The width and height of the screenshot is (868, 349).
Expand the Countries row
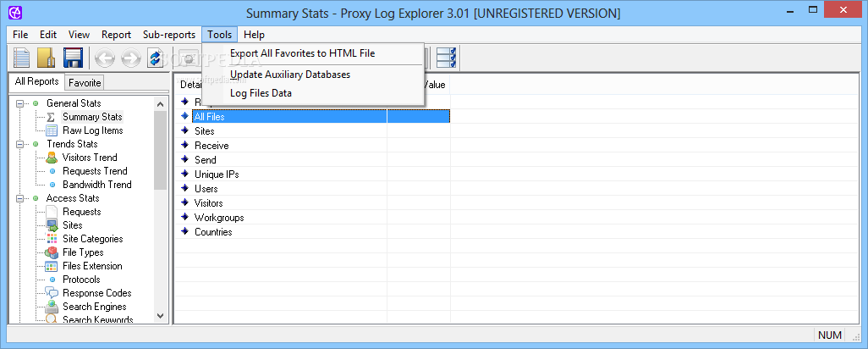185,231
